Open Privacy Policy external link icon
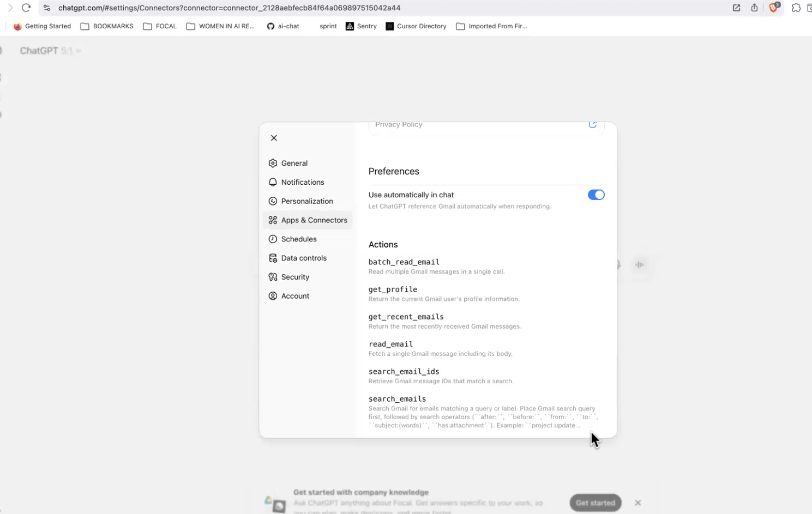Image resolution: width=812 pixels, height=514 pixels. pyautogui.click(x=592, y=125)
